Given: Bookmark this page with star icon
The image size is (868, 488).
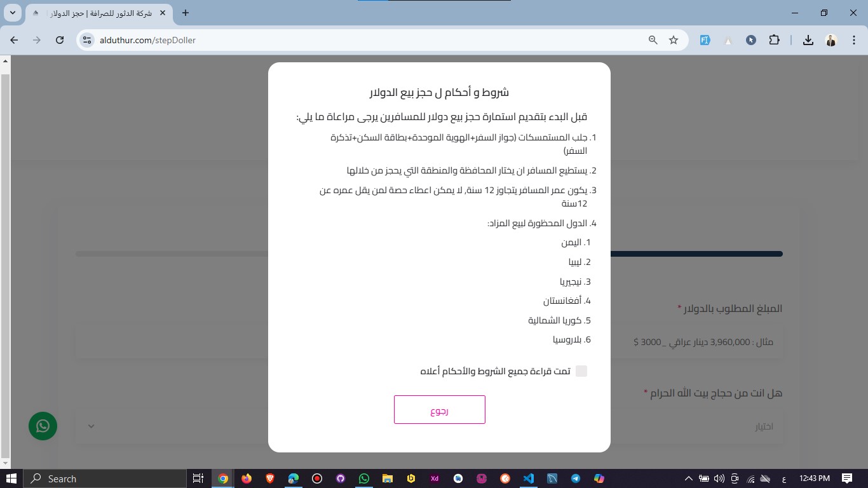Looking at the screenshot, I should [x=674, y=40].
